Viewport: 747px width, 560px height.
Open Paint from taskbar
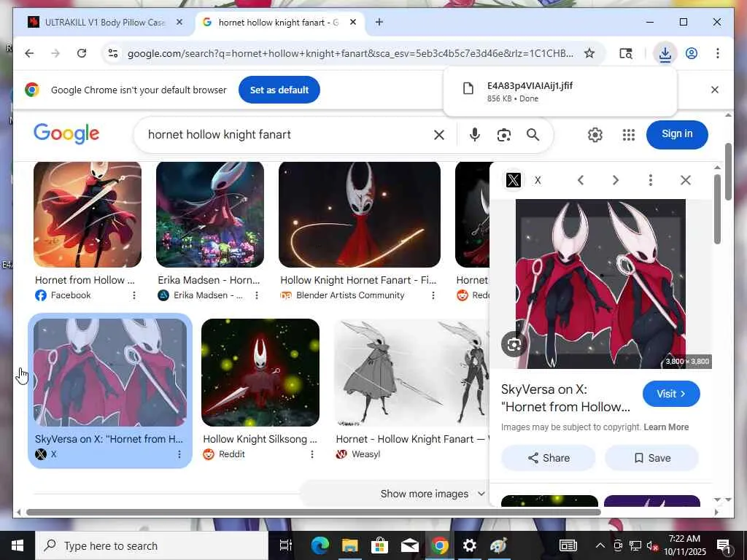pyautogui.click(x=498, y=545)
